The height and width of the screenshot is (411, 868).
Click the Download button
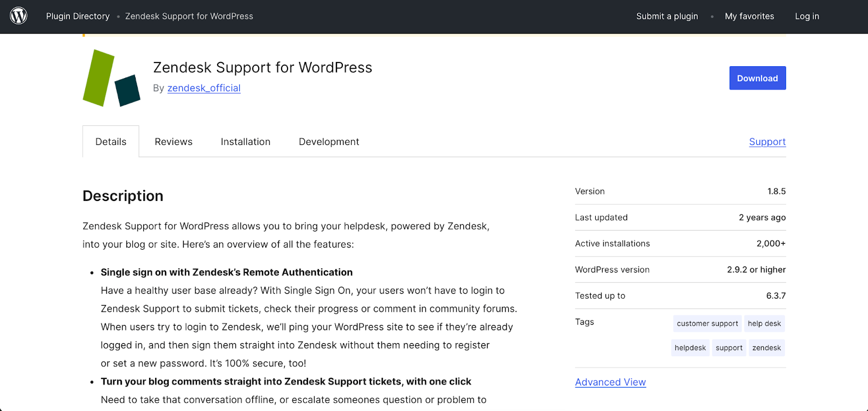(x=757, y=78)
